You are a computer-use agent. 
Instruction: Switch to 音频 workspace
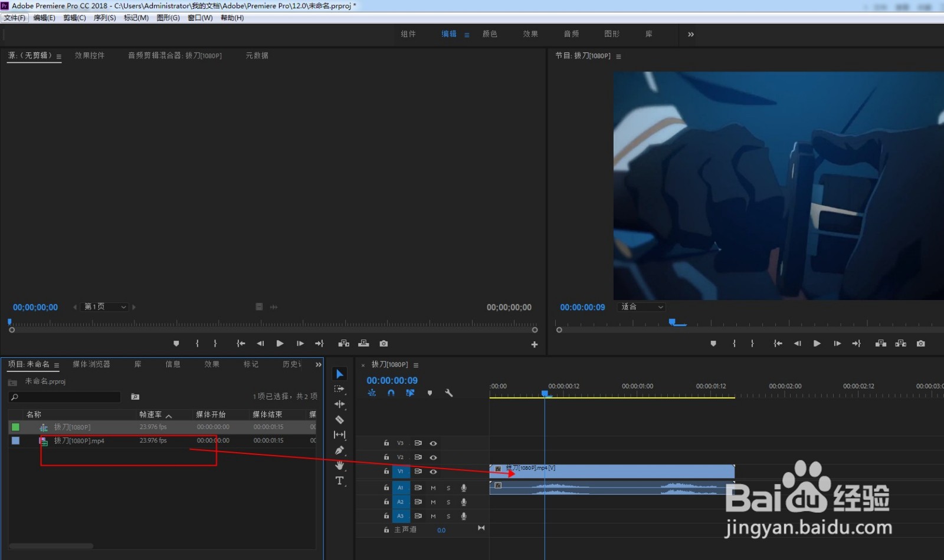571,34
